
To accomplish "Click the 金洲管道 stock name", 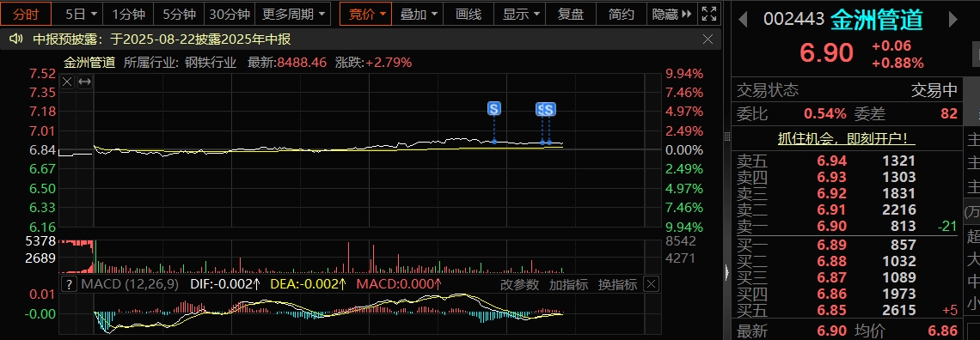I will pos(877,20).
